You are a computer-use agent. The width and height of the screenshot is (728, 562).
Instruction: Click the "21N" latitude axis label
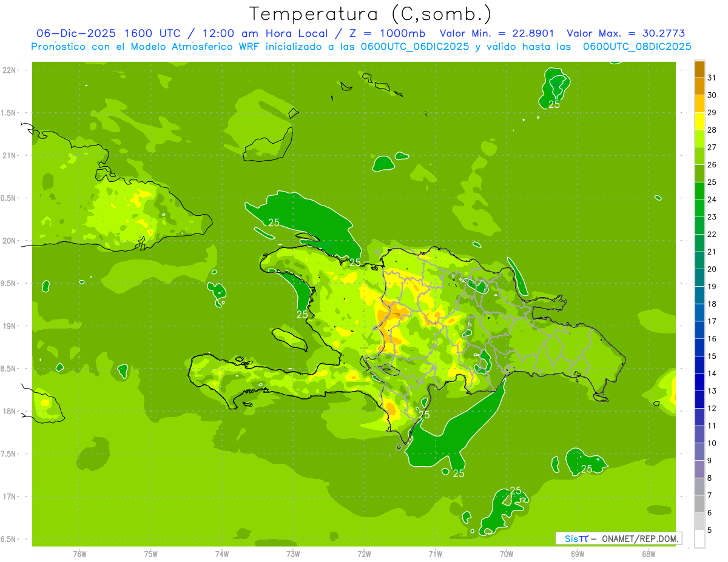9,155
